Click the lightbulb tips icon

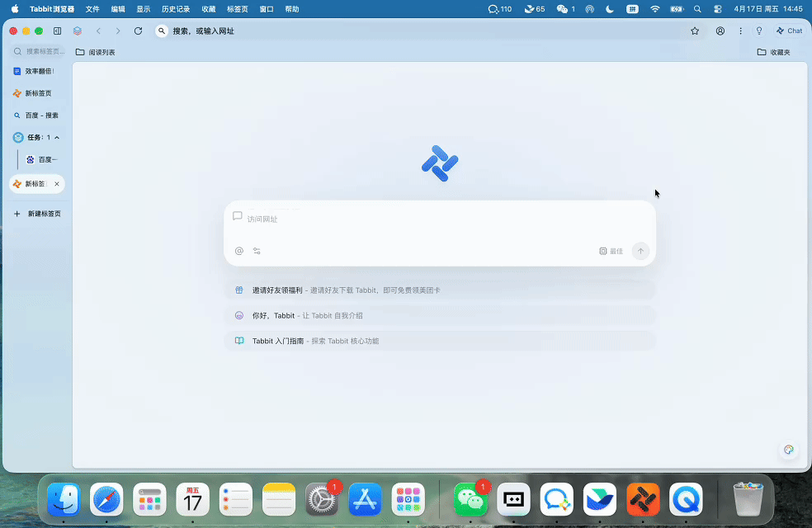click(x=759, y=31)
